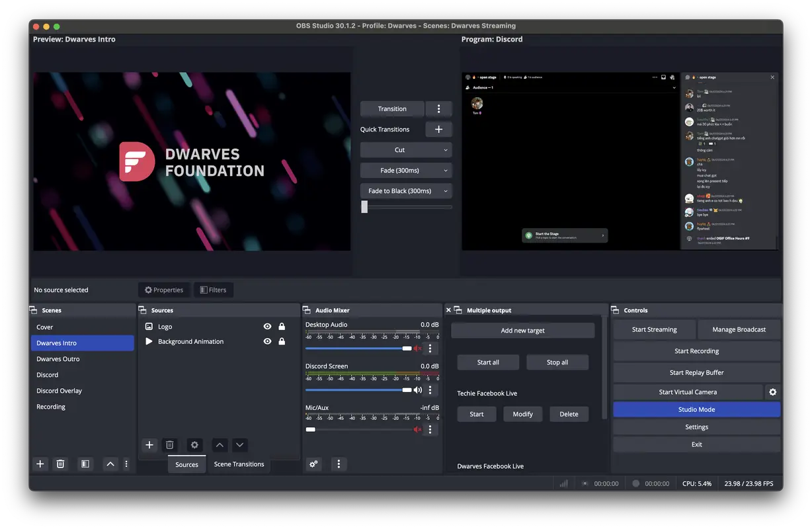Unmute Desktop Audio
Viewport: 812px width, 529px height.
click(417, 348)
